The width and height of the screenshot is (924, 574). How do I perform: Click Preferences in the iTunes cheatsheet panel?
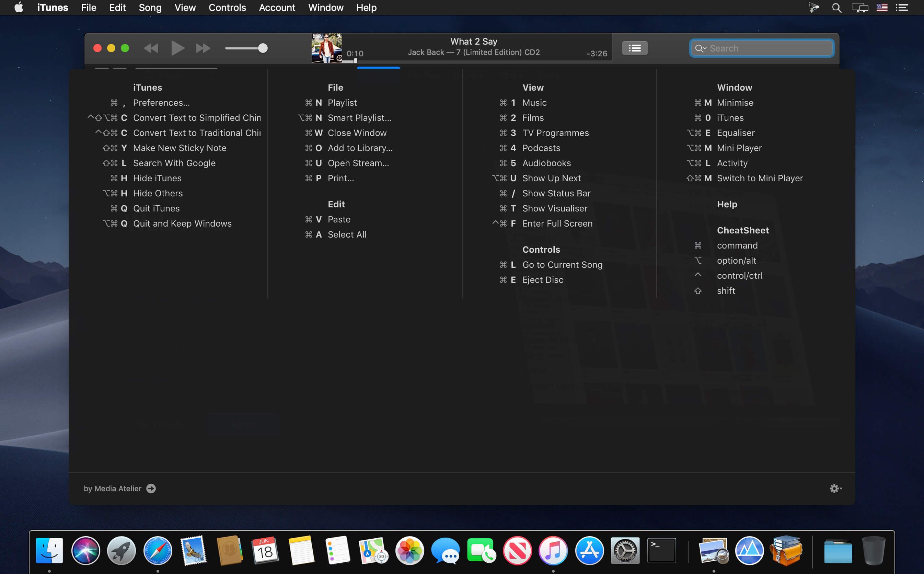tap(161, 102)
